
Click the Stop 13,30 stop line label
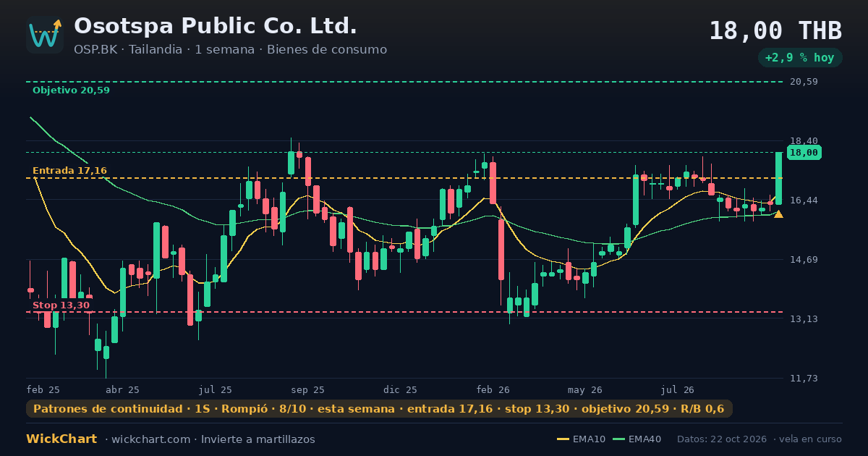[x=61, y=305]
